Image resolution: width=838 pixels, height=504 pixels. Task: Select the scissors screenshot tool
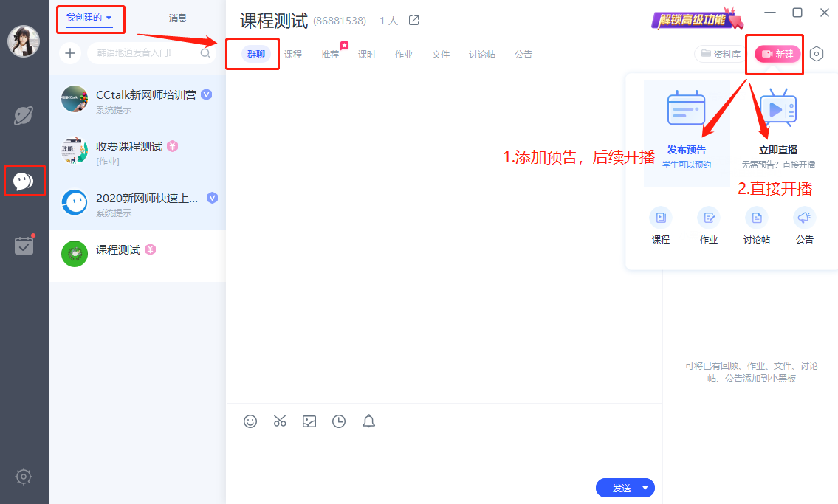click(280, 421)
